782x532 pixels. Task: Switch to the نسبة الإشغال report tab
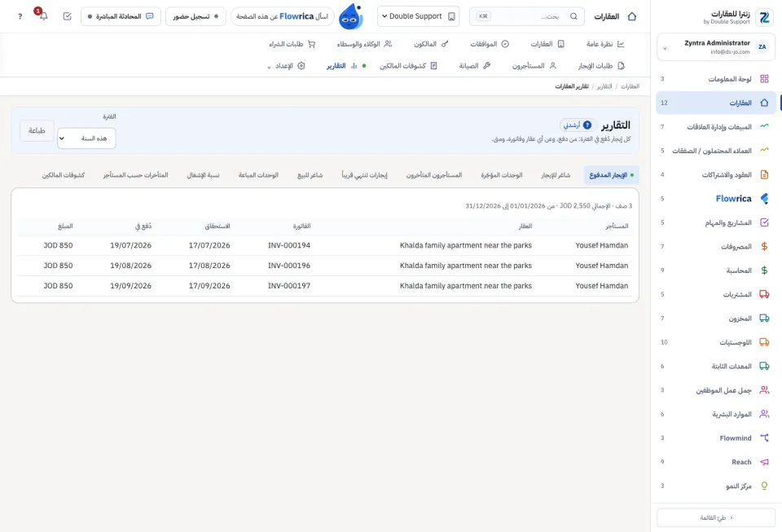click(203, 175)
